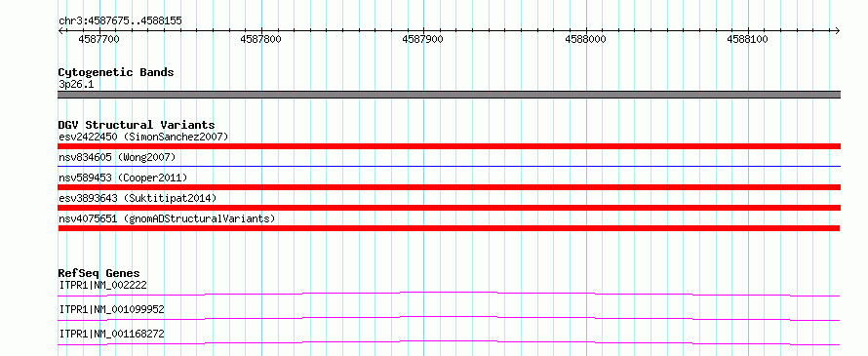
Task: Open the nsv589453 (Cooper2011) variant label
Action: click(123, 178)
